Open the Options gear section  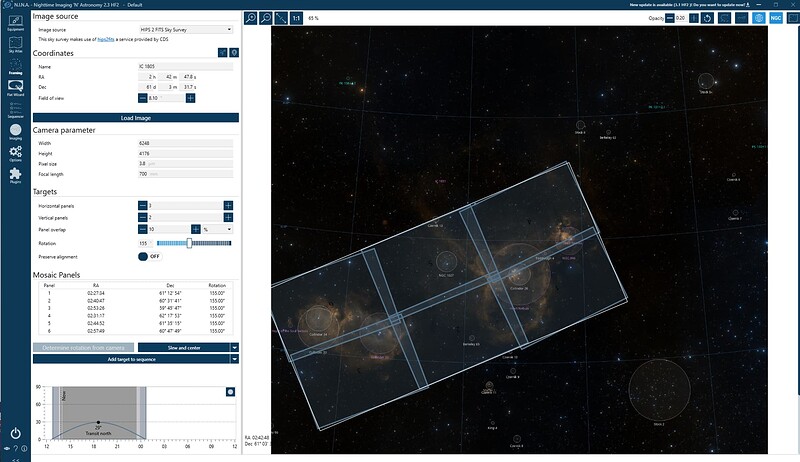(x=15, y=153)
